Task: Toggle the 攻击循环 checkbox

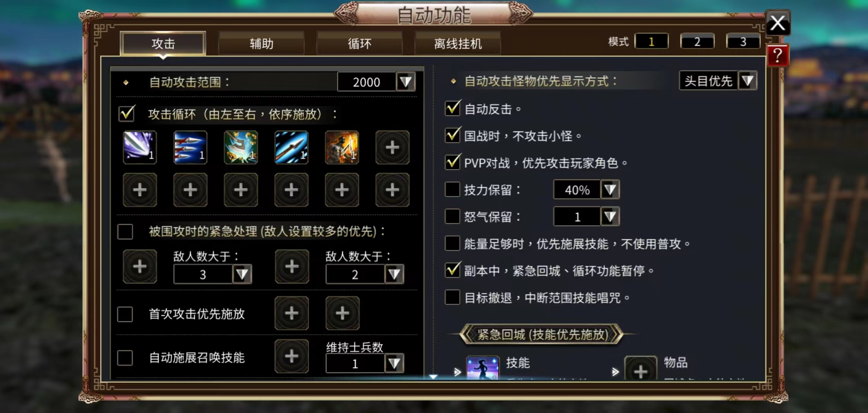Action: coord(126,114)
